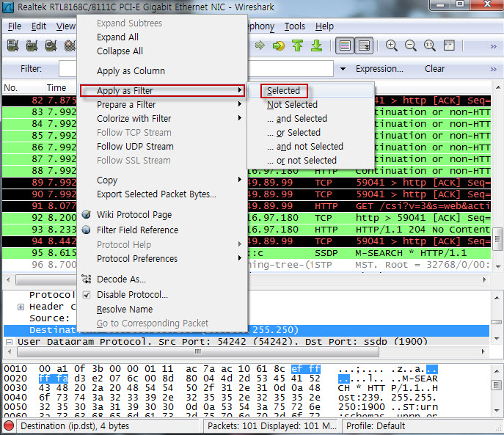Click the Time column header
This screenshot has height=435, width=504.
click(56, 87)
